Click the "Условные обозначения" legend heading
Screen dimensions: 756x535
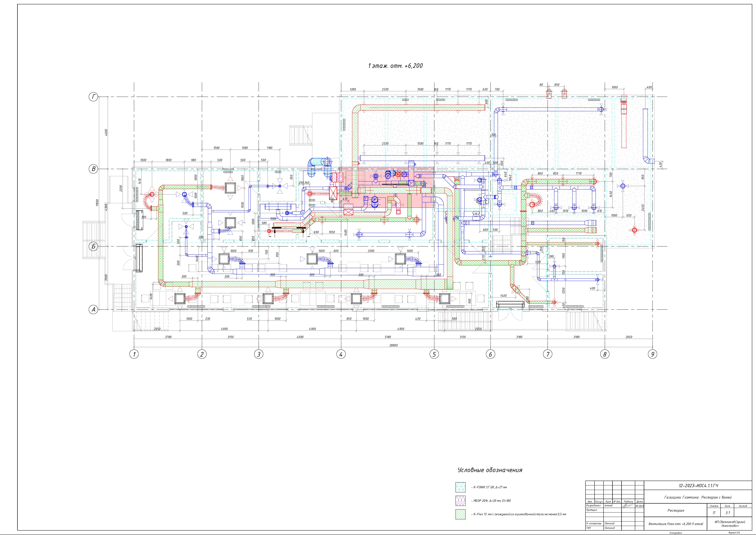(x=490, y=470)
